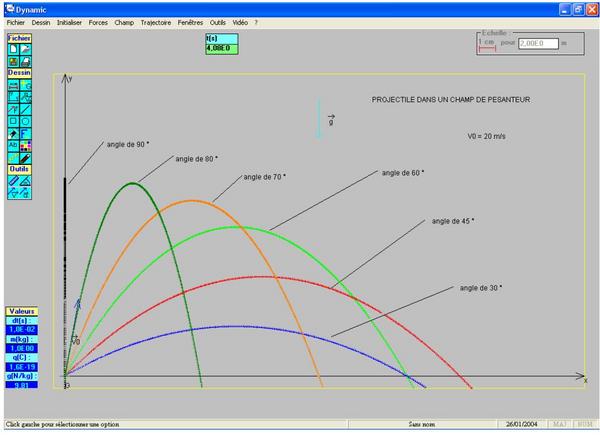
Task: Click the label 'angle de 60 °'
Action: [x=403, y=173]
